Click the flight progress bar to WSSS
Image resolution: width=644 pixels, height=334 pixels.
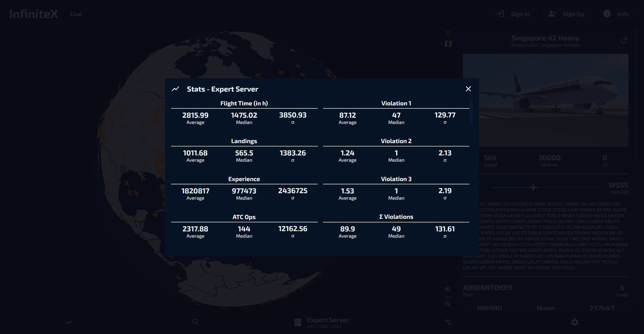545,188
